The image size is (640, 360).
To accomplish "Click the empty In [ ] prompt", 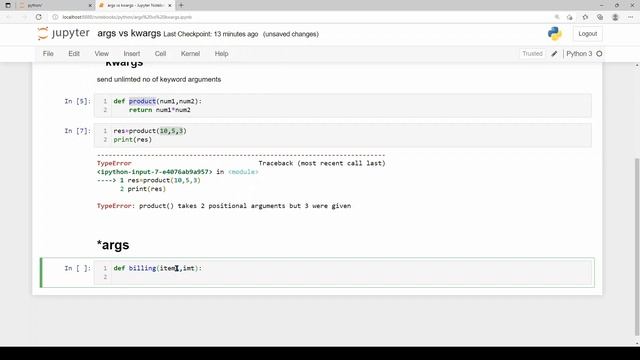I will (78, 268).
